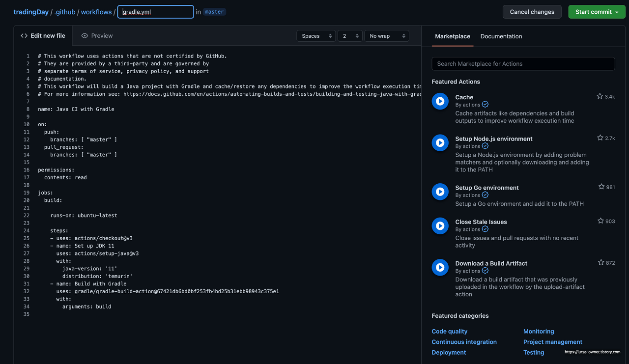Open the Testing category link

[534, 352]
